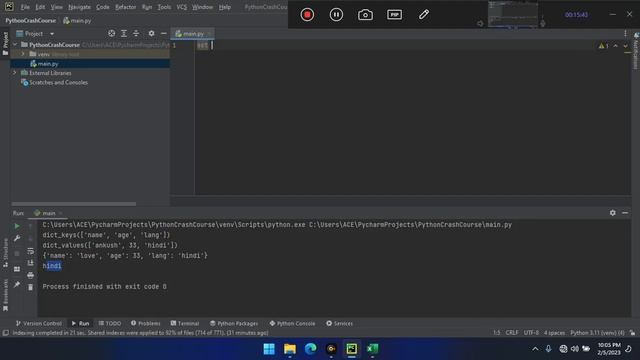The width and height of the screenshot is (640, 360).
Task: Hide the Project tool window
Action: (x=164, y=33)
